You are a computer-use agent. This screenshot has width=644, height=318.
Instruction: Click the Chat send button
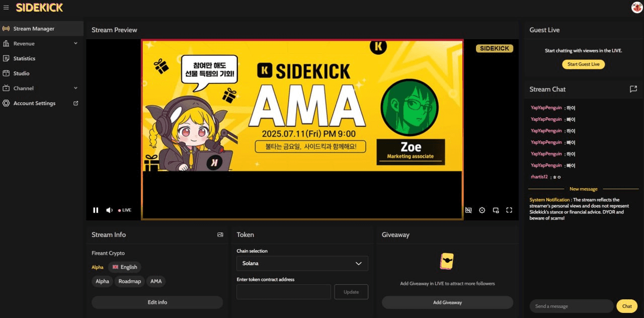point(627,306)
